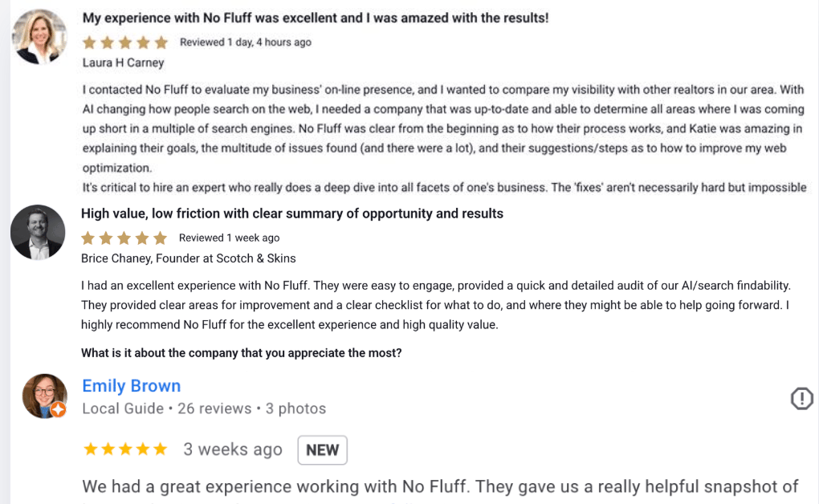Image resolution: width=819 pixels, height=504 pixels.
Task: Click the Local Guide badge on Emily's avatar
Action: pos(58,410)
